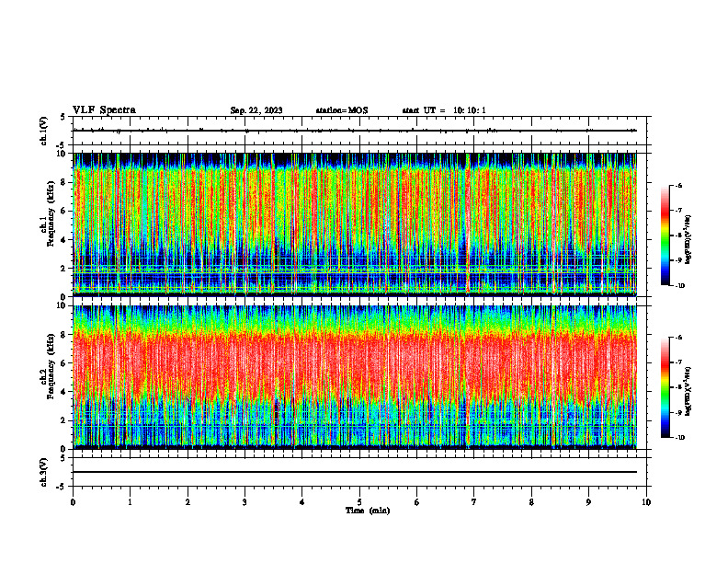Click the "-6" tick on ch.2 colorbar

678,338
